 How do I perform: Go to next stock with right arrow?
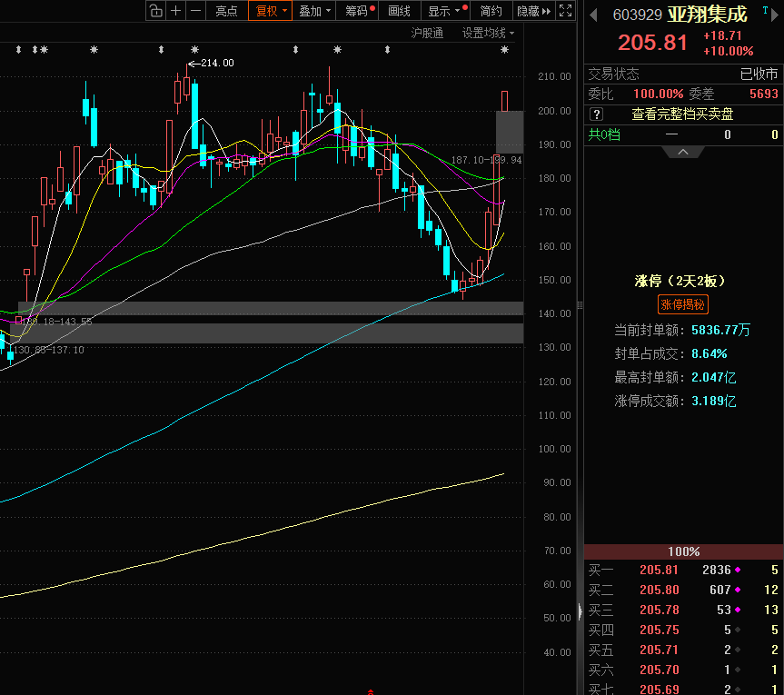776,15
